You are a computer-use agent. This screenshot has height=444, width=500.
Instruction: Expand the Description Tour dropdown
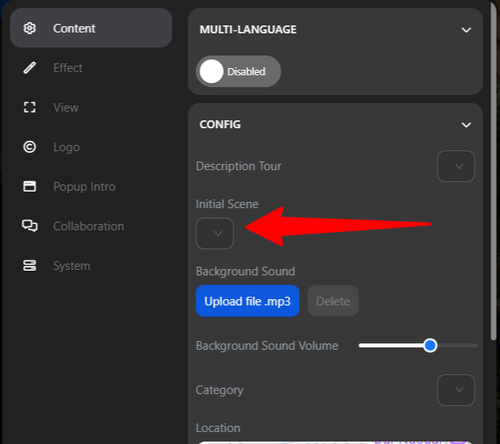(456, 166)
